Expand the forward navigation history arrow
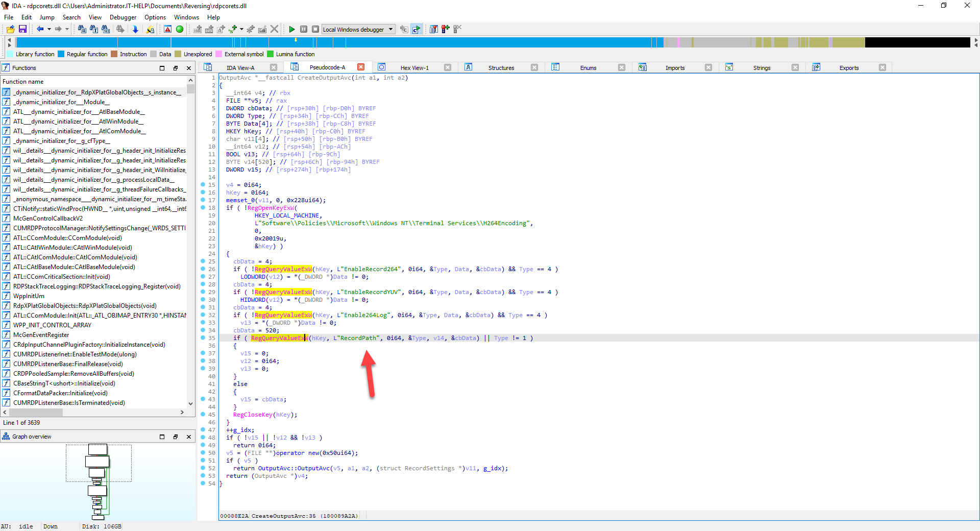 pos(66,29)
